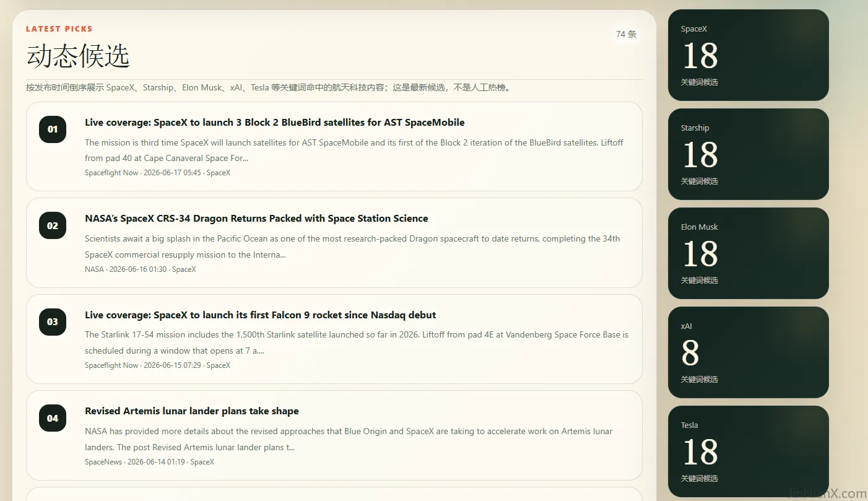Click 'NASA · 2026-06-16 01:30 · SpaceX' meta line
This screenshot has width=868, height=501.
141,269
